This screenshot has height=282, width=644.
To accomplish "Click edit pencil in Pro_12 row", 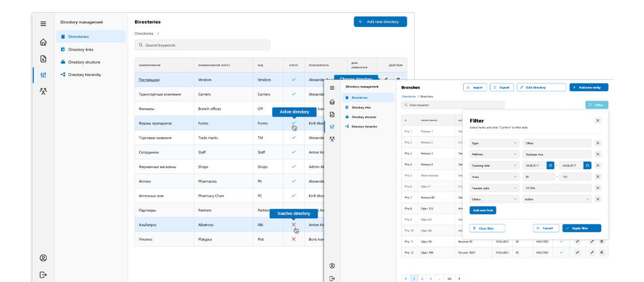I will [592, 253].
